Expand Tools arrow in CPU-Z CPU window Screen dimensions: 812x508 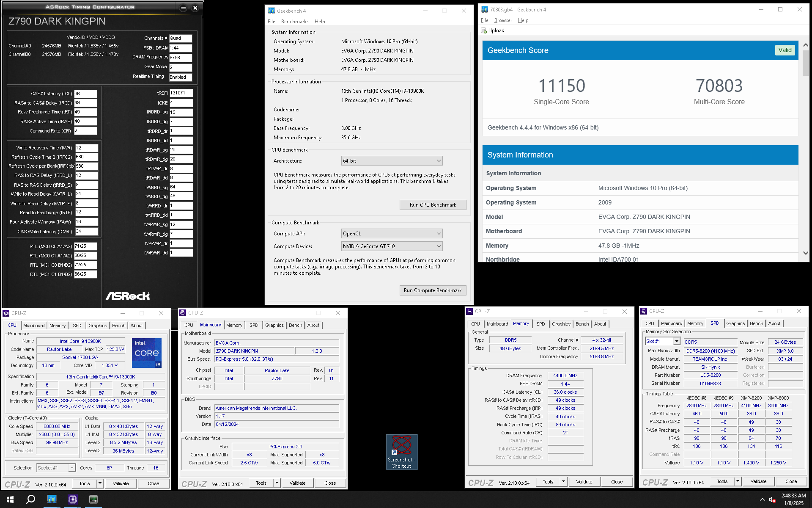(100, 483)
